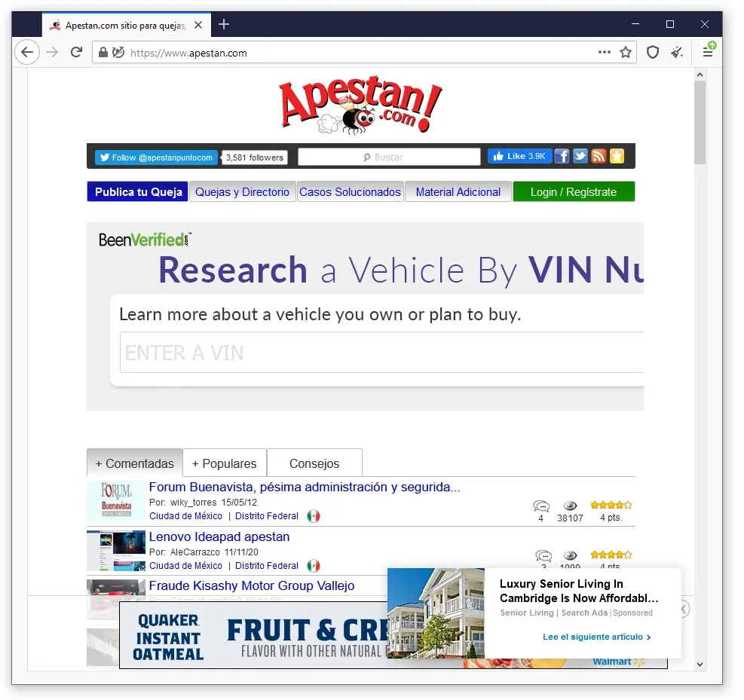Image resolution: width=744 pixels, height=700 pixels.
Task: Open Fraude Kisashy Motor Group Vallejo link
Action: (252, 585)
